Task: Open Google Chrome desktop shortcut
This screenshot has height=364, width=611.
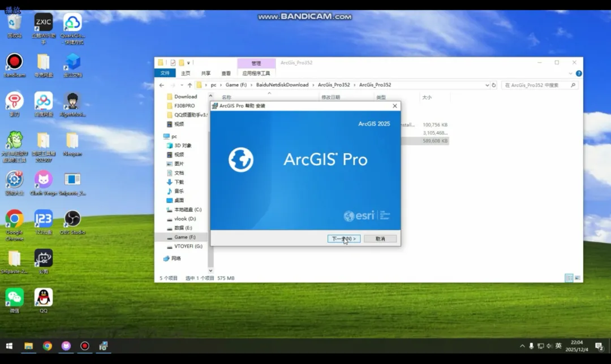Action: [x=14, y=225]
